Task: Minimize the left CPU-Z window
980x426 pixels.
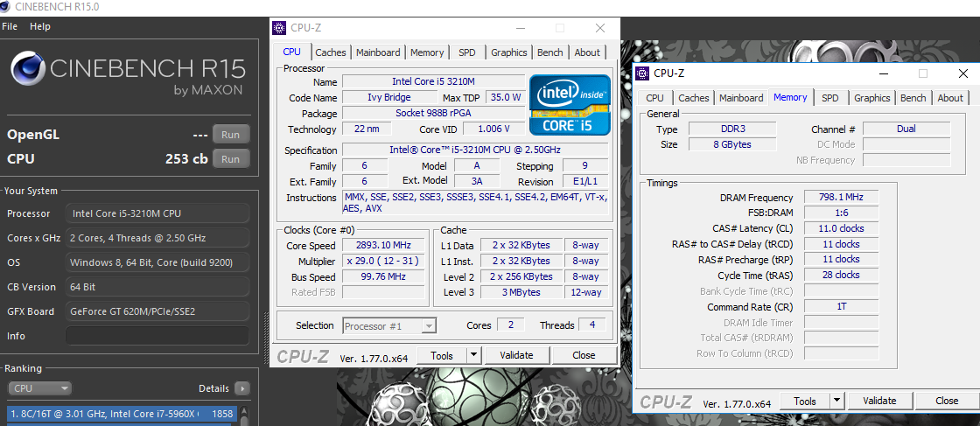Action: 520,28
